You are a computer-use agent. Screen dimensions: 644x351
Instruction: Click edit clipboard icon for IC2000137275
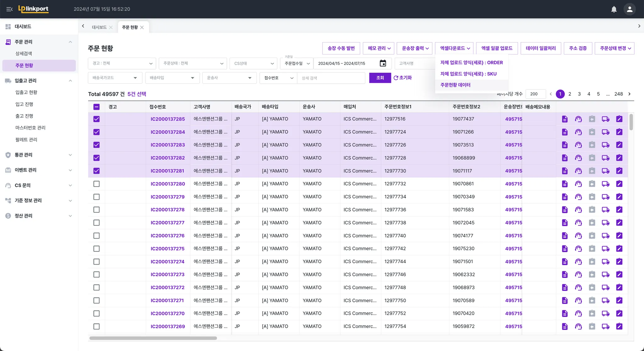pos(619,249)
